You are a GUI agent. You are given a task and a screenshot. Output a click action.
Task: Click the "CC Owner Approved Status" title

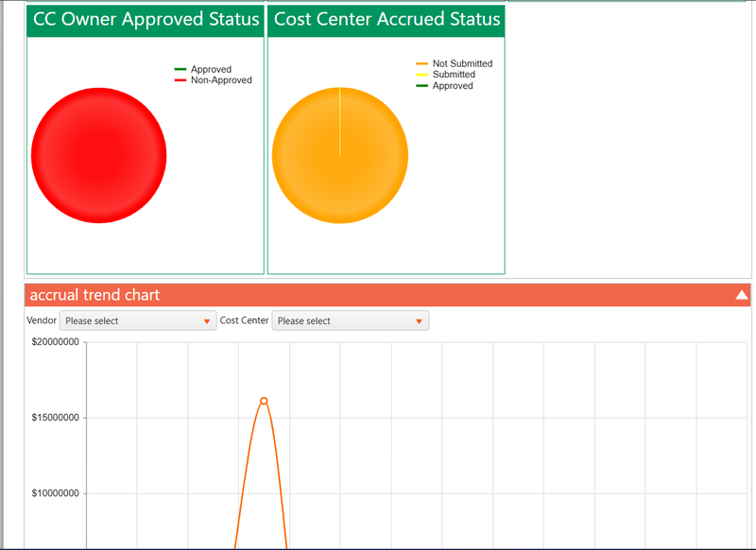click(146, 19)
